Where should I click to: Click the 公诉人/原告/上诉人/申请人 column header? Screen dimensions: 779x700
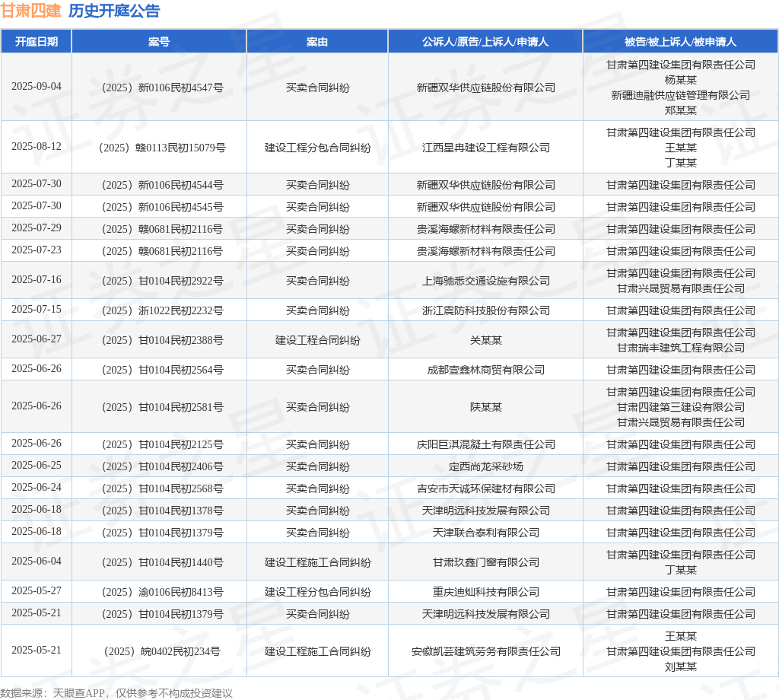(485, 42)
